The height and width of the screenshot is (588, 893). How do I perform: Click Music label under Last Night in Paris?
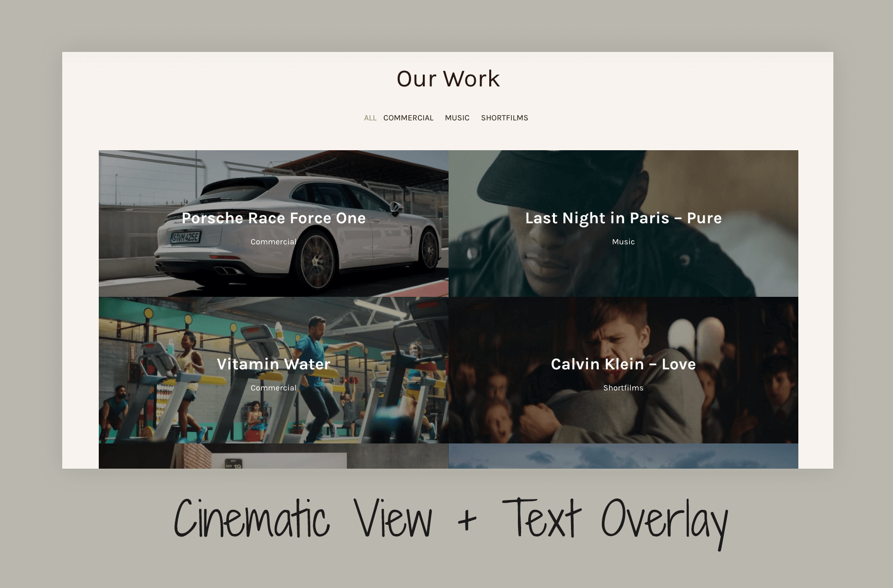(x=623, y=242)
